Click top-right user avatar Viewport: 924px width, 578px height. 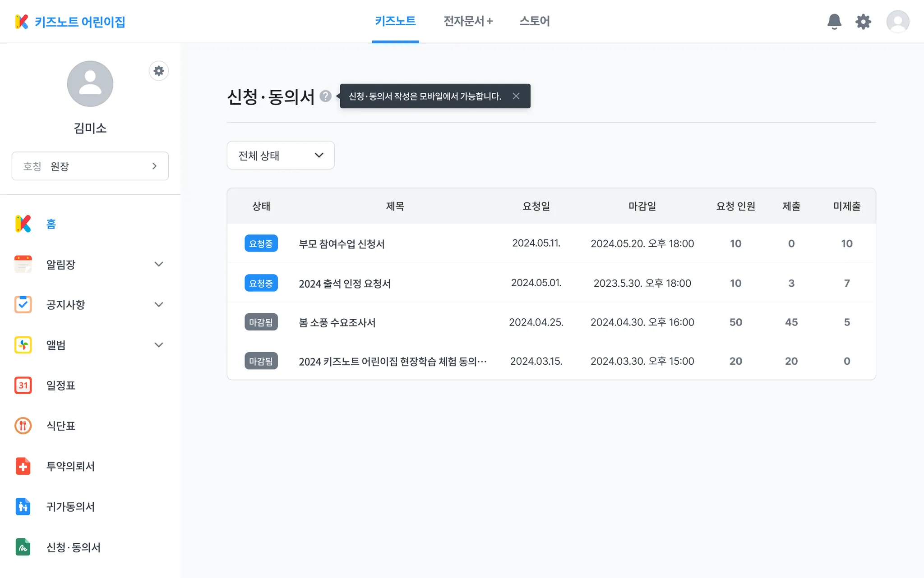(897, 21)
